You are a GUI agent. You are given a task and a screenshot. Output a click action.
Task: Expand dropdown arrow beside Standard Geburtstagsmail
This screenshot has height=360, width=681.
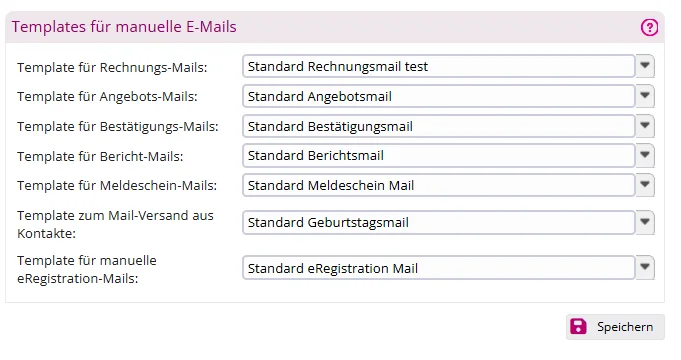coord(645,222)
